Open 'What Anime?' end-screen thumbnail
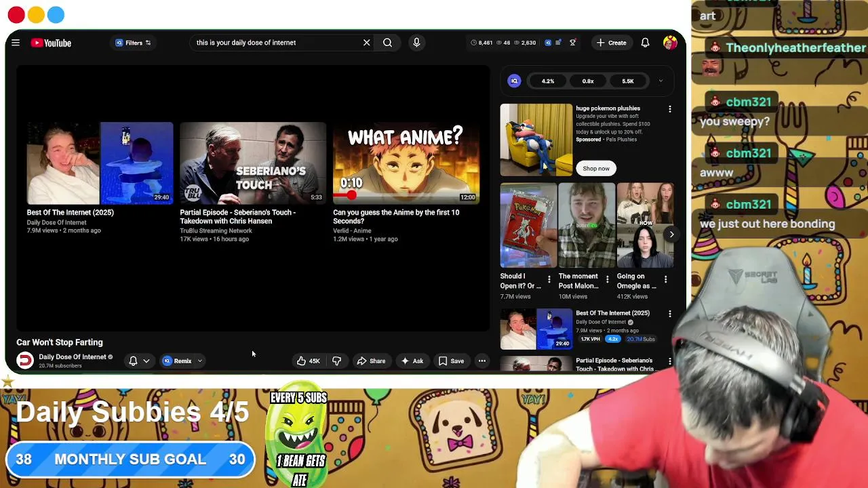The width and height of the screenshot is (868, 488). [x=406, y=163]
